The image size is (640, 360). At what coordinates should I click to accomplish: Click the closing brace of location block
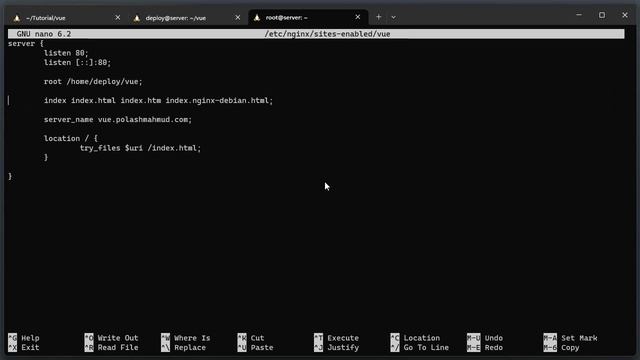46,158
